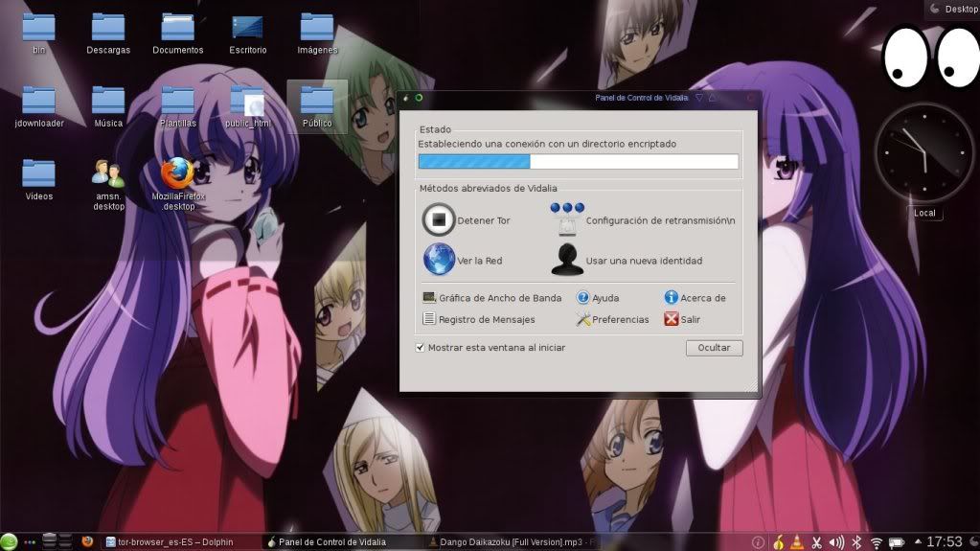The width and height of the screenshot is (980, 551).
Task: Click the 17:53 digital clock
Action: point(945,541)
